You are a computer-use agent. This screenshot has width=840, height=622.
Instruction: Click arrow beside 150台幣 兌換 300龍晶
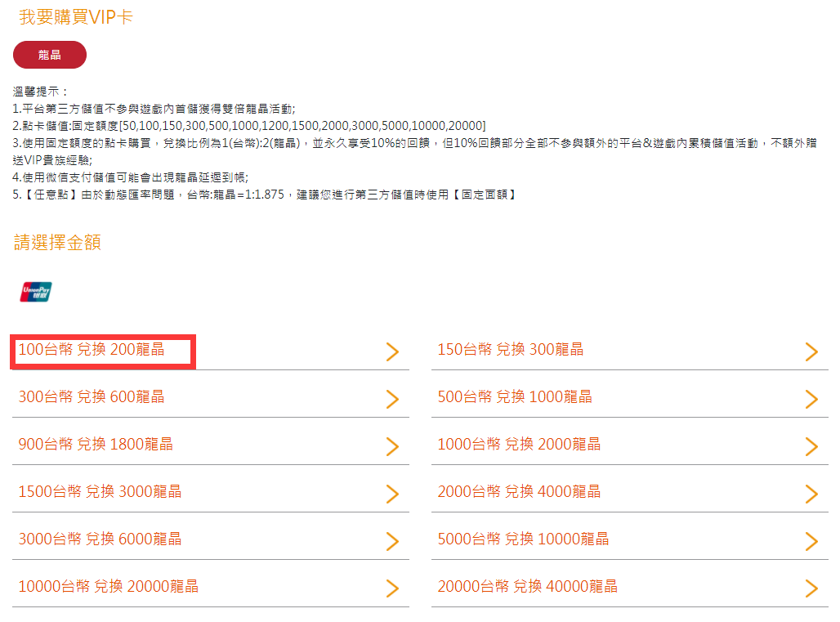[x=811, y=351]
